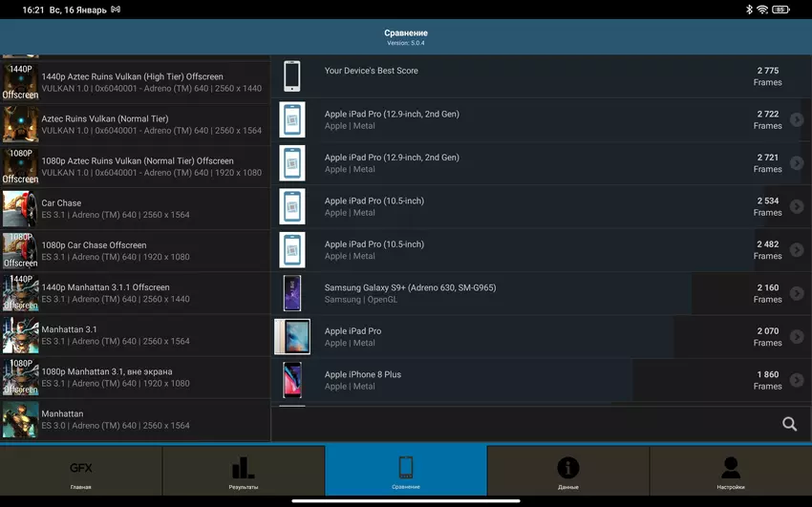This screenshot has height=507, width=812.
Task: Select the Сравнение comparison tab
Action: click(406, 475)
